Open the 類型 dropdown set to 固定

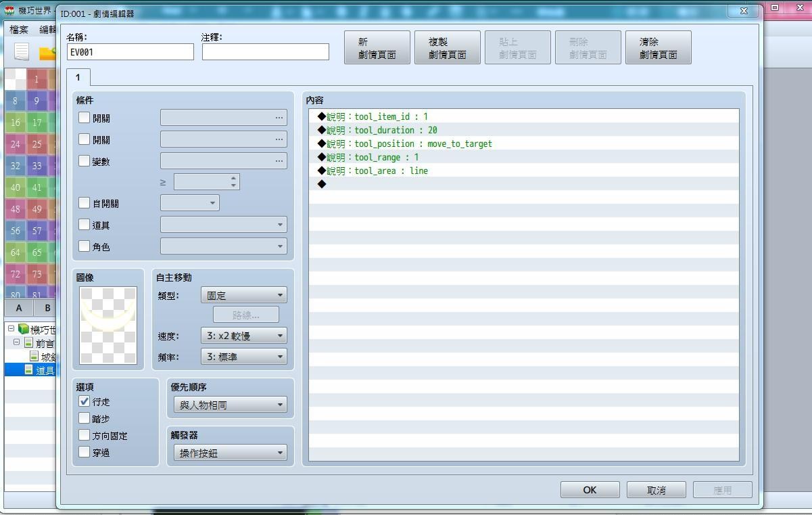pyautogui.click(x=244, y=295)
